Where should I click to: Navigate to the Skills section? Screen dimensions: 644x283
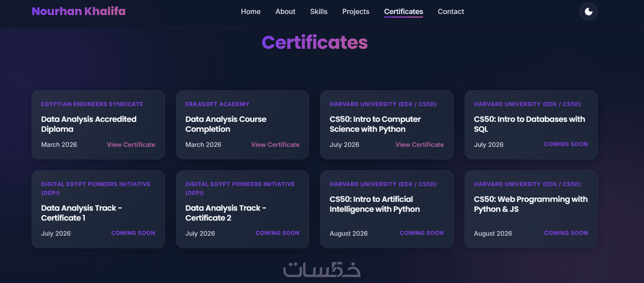click(x=319, y=11)
